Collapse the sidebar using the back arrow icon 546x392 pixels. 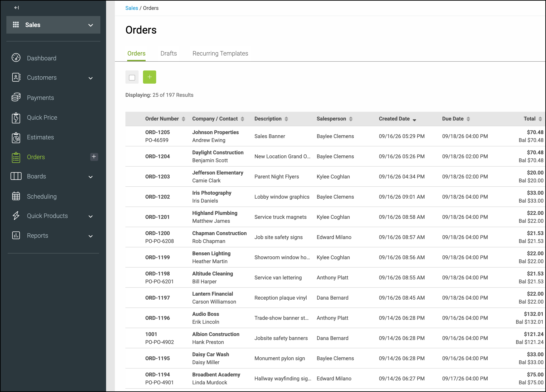pyautogui.click(x=16, y=8)
